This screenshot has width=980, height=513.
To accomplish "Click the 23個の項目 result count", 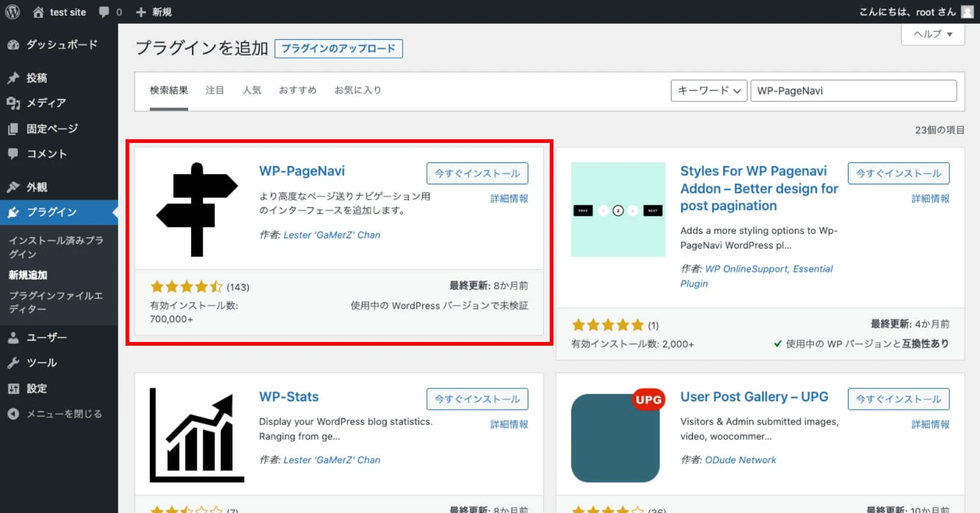I will (x=940, y=129).
